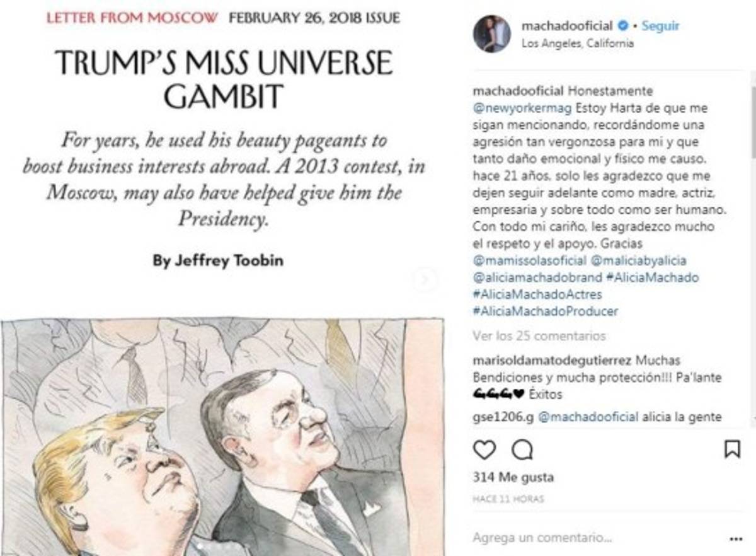Viewport: 756px width, 556px height.
Task: Go to next photo with carousel arrow
Action: (x=427, y=278)
